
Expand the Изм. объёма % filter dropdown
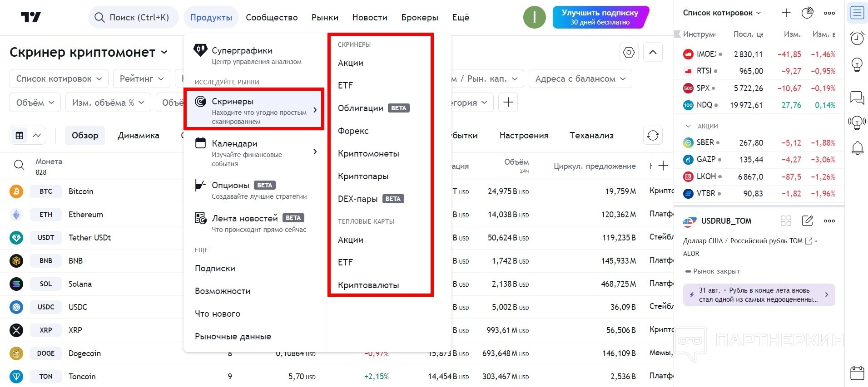[108, 103]
